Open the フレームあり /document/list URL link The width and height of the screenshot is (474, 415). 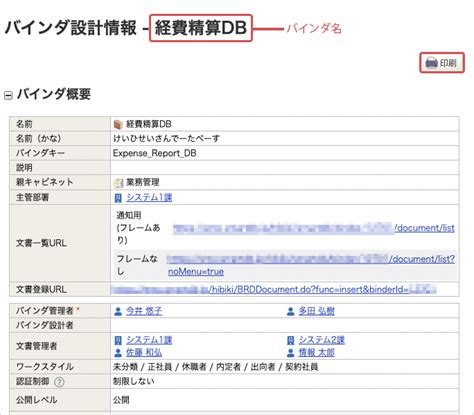tap(314, 228)
